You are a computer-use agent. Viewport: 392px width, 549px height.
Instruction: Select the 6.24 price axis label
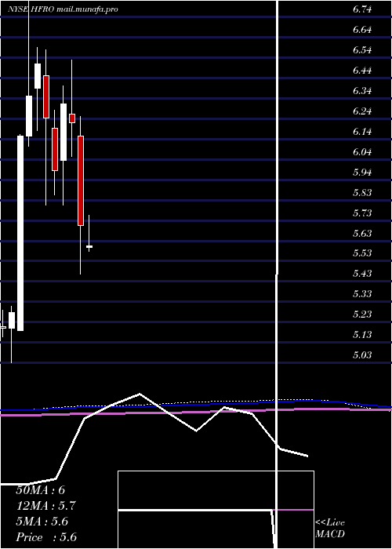click(x=362, y=111)
